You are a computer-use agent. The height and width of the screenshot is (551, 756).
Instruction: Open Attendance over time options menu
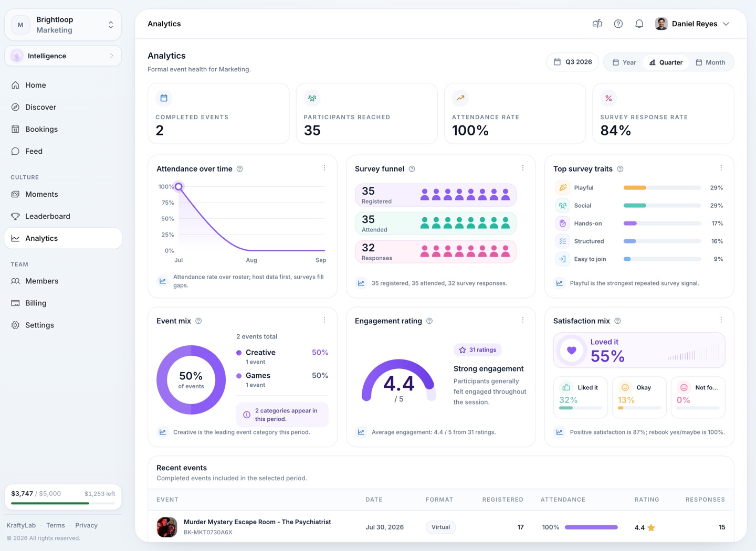click(324, 168)
